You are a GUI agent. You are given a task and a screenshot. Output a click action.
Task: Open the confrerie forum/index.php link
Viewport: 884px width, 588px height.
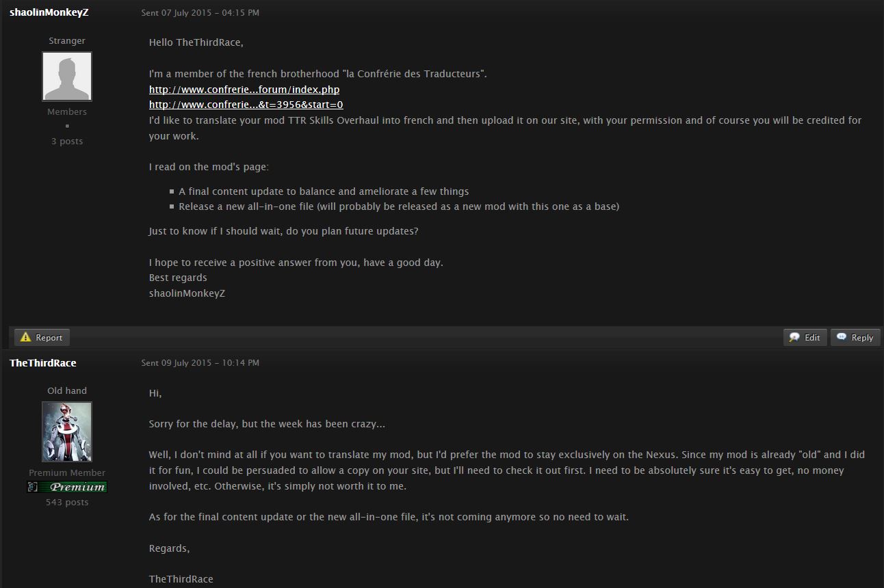click(244, 90)
